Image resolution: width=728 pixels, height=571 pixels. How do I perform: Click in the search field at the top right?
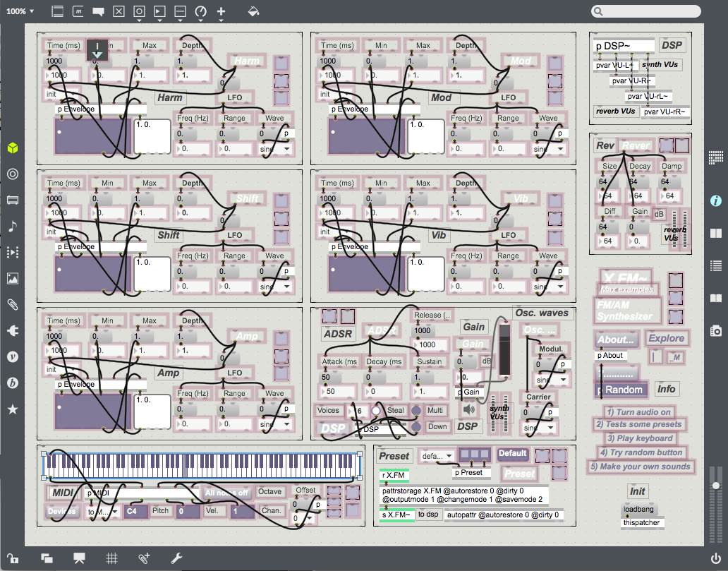tap(646, 11)
